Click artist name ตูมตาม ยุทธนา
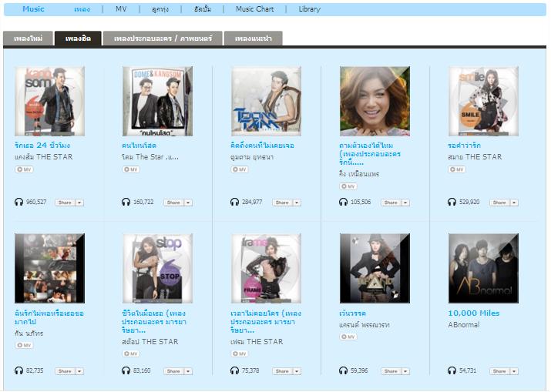The width and height of the screenshot is (551, 392). coord(252,157)
